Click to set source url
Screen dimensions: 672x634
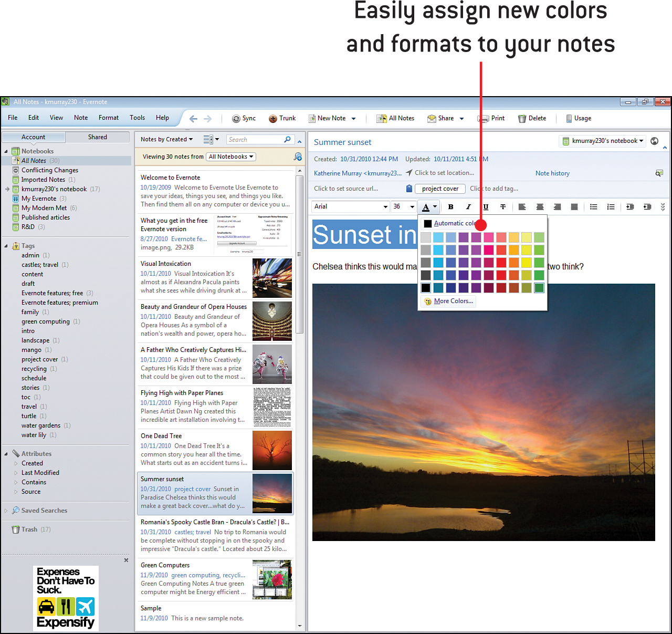[346, 189]
